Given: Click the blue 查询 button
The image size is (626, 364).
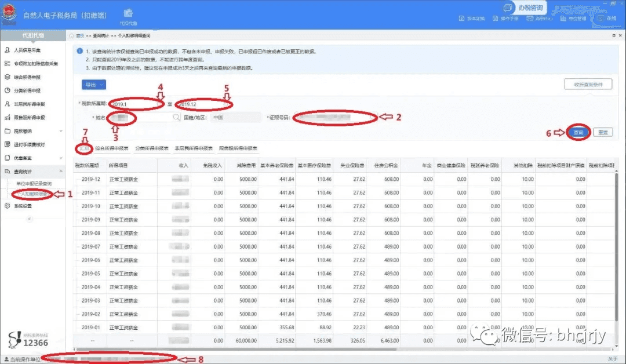Looking at the screenshot, I should tap(578, 132).
